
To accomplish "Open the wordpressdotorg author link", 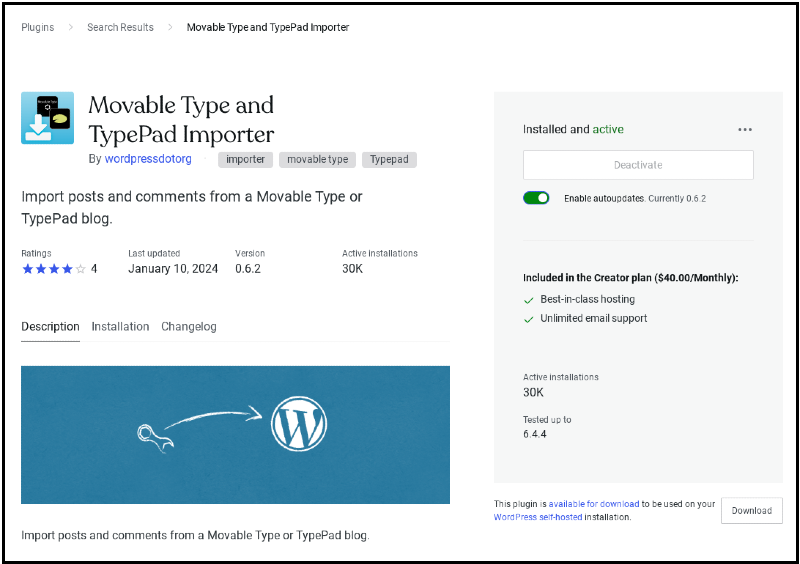I will click(x=148, y=159).
